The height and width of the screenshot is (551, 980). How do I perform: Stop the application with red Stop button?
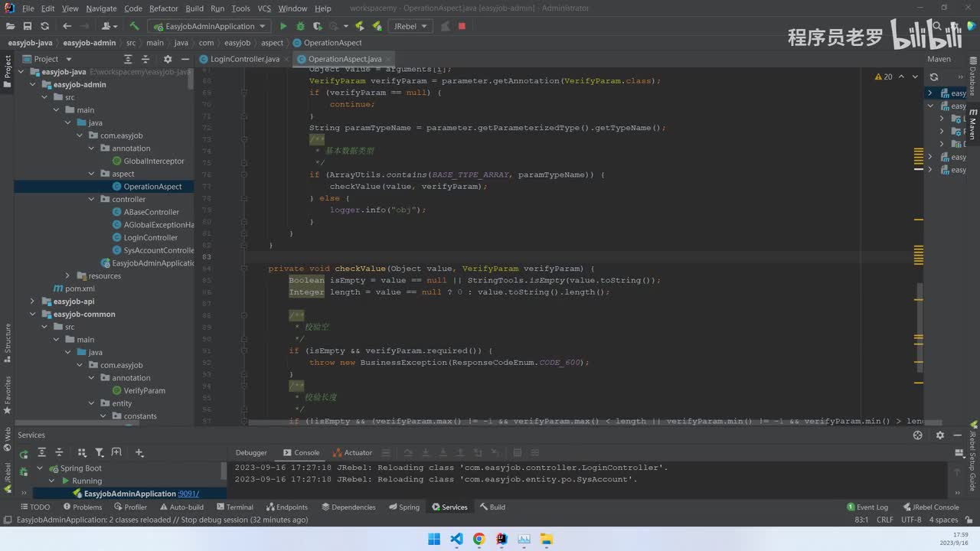[462, 26]
